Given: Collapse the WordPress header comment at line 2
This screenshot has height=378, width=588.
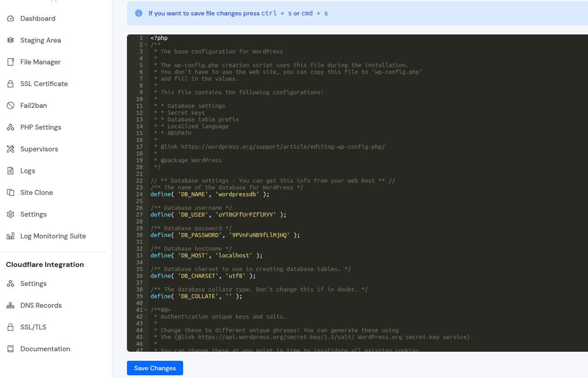Looking at the screenshot, I should point(145,44).
